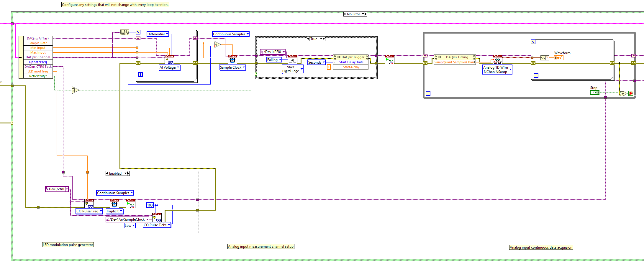Click the DAQmx Read icon above Analog 1D Wfm
The width and height of the screenshot is (644, 271).
[498, 59]
